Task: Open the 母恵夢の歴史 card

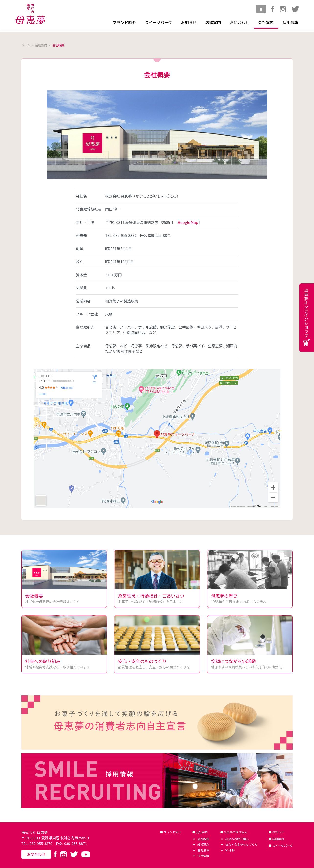Action: pyautogui.click(x=250, y=579)
